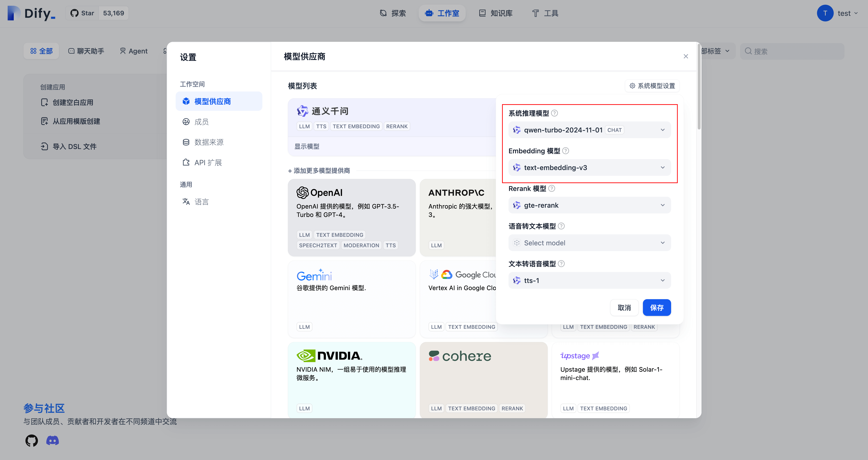This screenshot has height=460, width=868.
Task: Select the cohere provider card
Action: [x=484, y=380]
